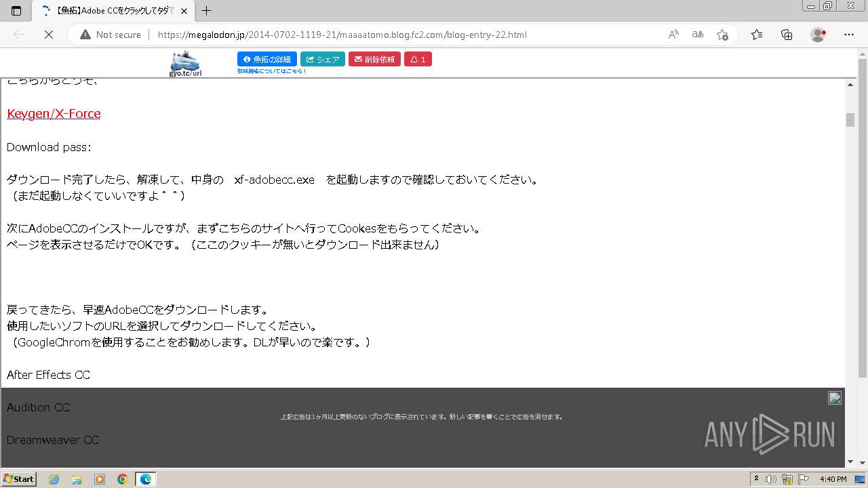868x488 pixels.
Task: Click the 削除依頼 removal request button
Action: point(374,60)
